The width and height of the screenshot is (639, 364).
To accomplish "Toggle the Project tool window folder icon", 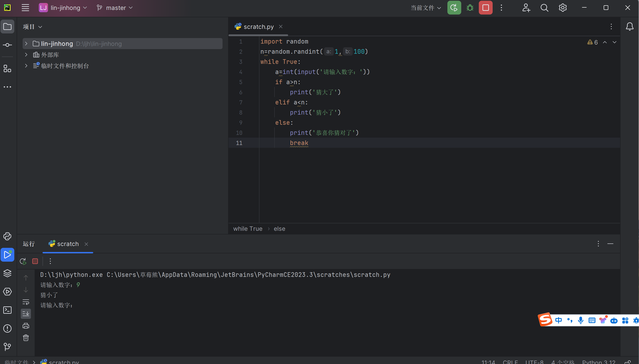I will (x=7, y=27).
